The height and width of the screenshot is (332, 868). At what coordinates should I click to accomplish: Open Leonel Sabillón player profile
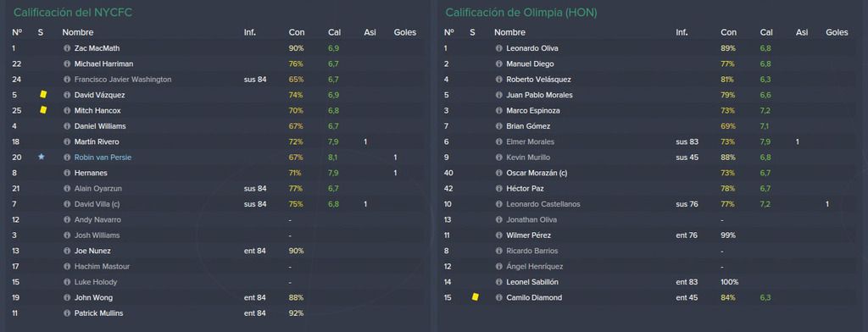532,282
